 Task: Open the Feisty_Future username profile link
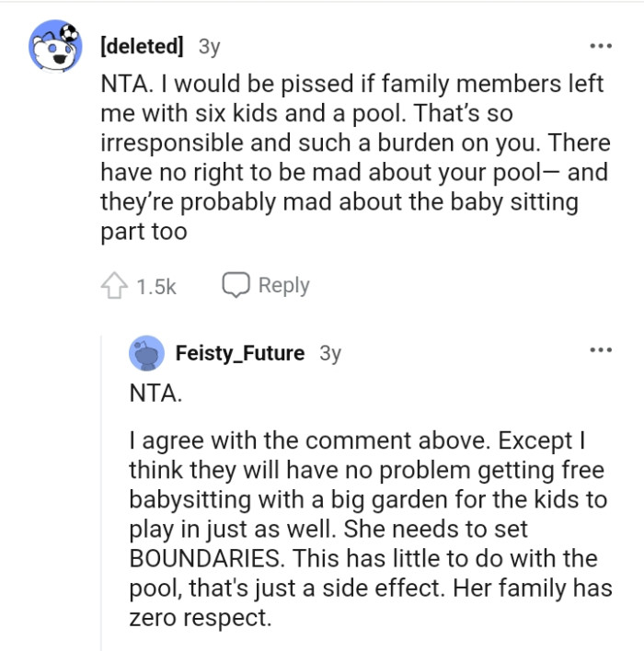pyautogui.click(x=240, y=353)
